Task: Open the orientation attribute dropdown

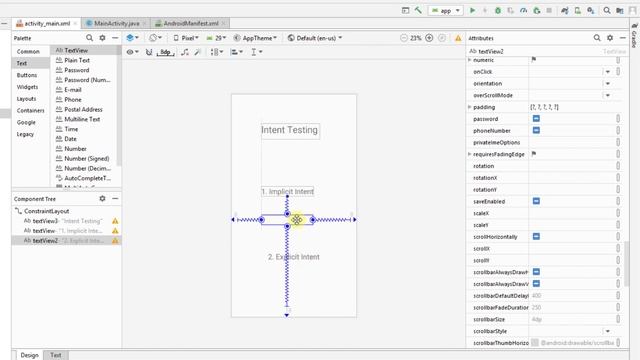Action: point(608,84)
